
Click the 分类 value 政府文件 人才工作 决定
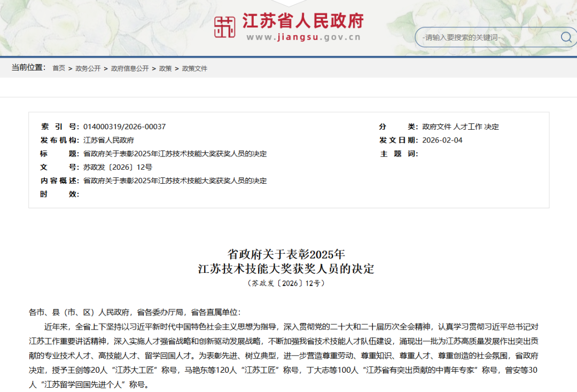click(460, 127)
